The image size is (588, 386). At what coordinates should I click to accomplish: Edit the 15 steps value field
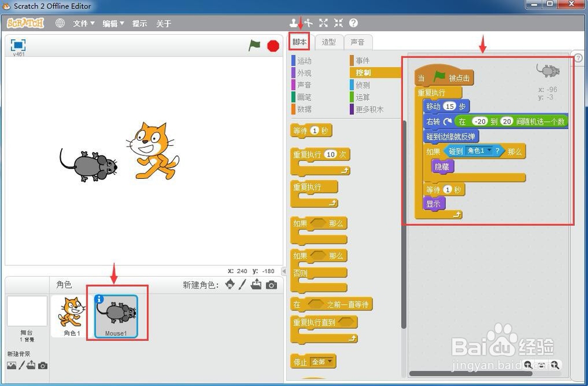pyautogui.click(x=450, y=106)
